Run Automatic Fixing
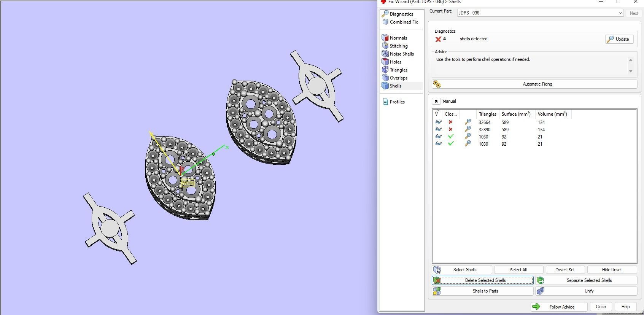Screen dimensions: 644x315 [x=534, y=84]
